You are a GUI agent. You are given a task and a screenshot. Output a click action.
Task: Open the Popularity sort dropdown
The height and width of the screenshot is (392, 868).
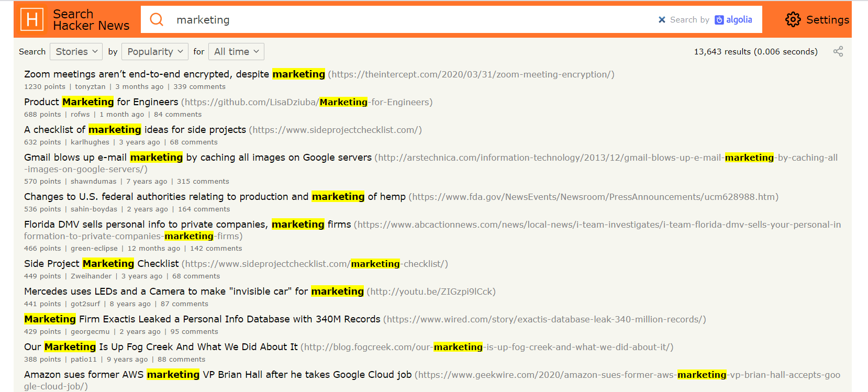[155, 52]
